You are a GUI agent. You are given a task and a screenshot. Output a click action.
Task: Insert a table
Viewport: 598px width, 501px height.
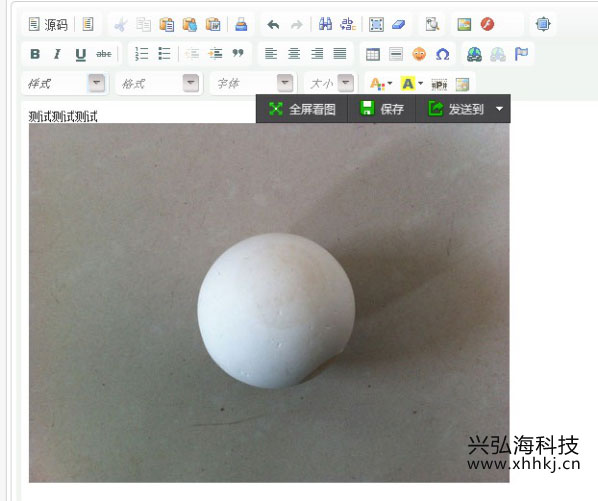373,54
